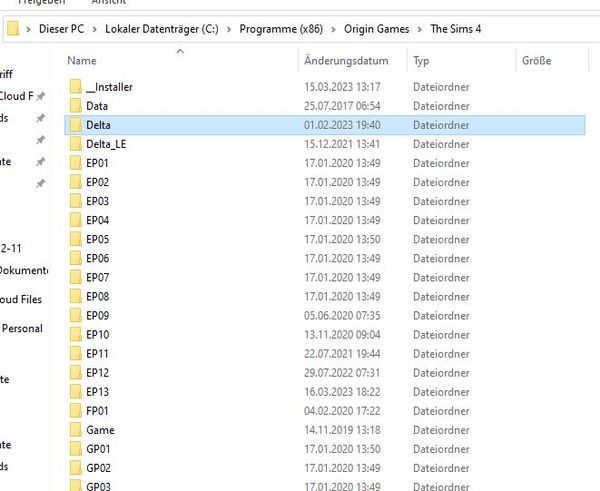Sort by Typ column header
Viewport: 600px width, 491px height.
click(421, 61)
